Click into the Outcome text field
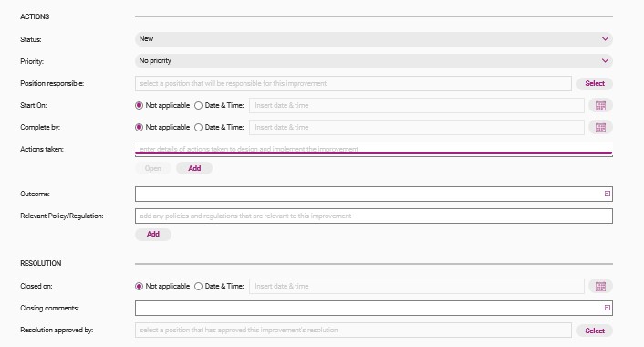 point(374,194)
